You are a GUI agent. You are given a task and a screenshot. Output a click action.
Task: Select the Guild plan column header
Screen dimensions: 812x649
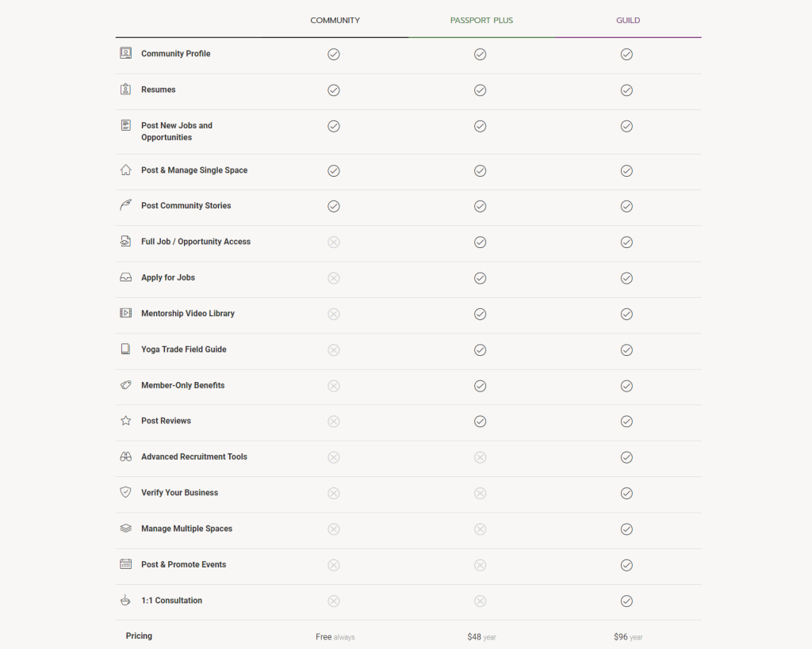pyautogui.click(x=628, y=21)
